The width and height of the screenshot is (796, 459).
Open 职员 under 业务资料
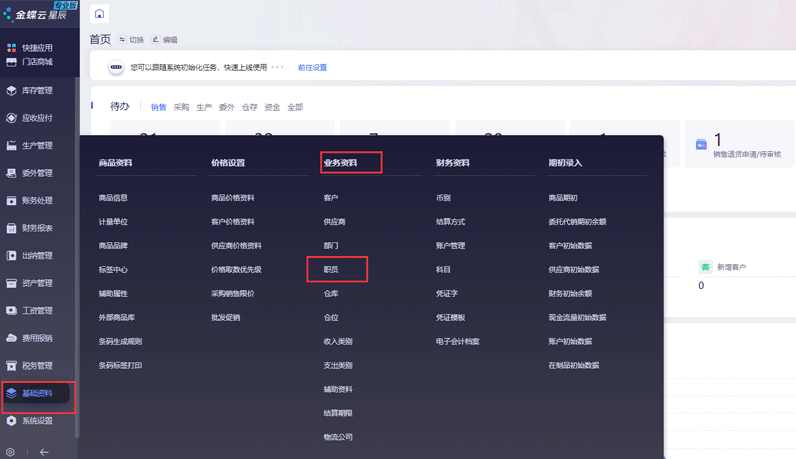tap(331, 269)
